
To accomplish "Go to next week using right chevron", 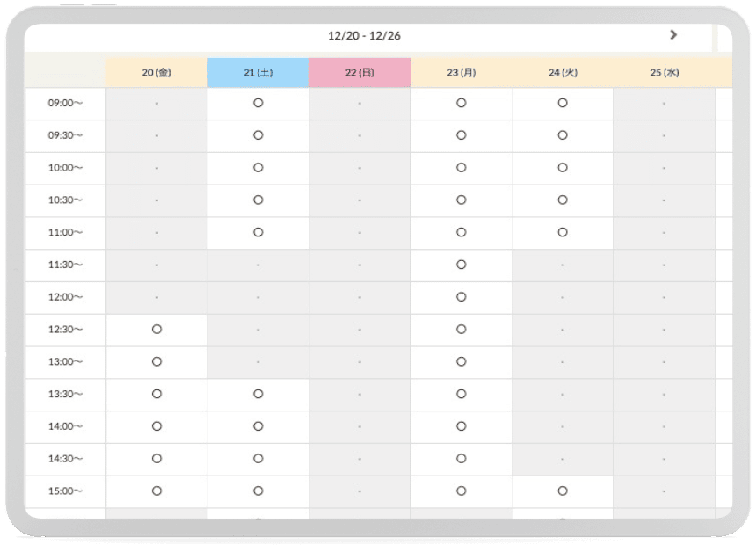I will pyautogui.click(x=673, y=35).
